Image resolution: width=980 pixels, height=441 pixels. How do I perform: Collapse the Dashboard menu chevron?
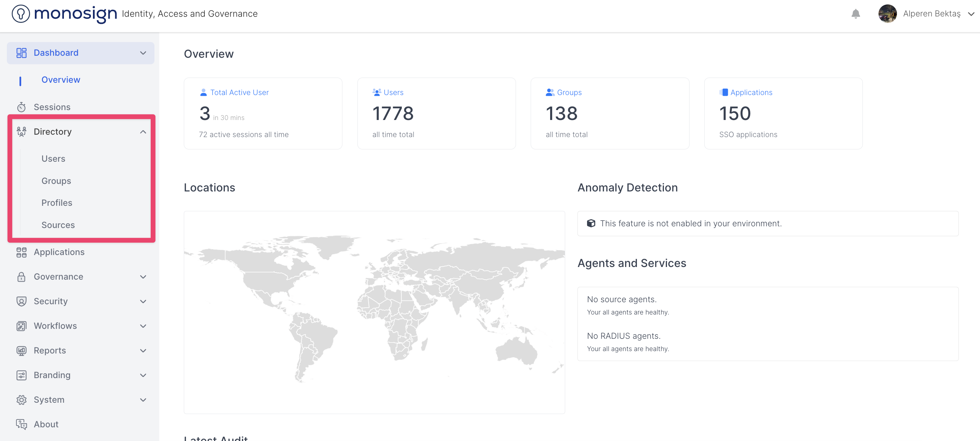coord(143,53)
